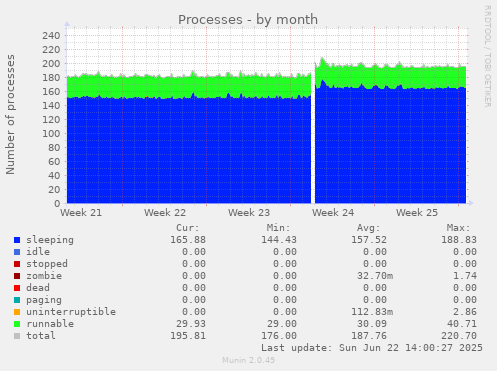Click the 'Cur:' column header
497x371 pixels.
pyautogui.click(x=188, y=228)
